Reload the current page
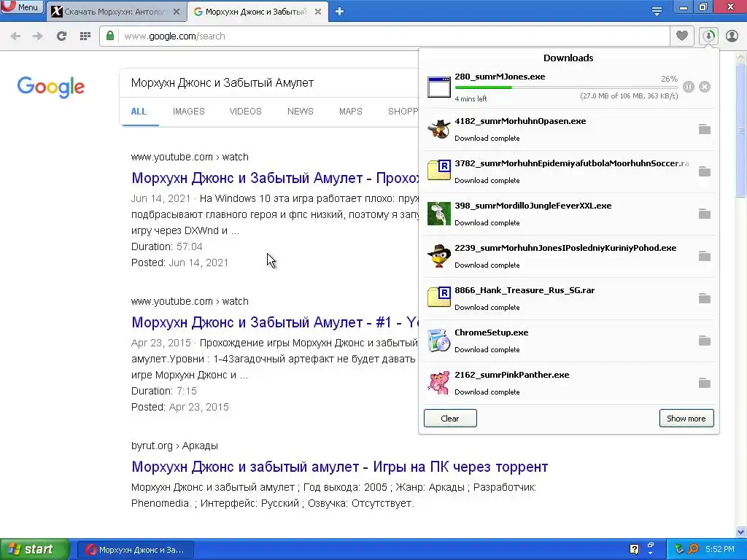This screenshot has height=560, width=747. [x=61, y=36]
